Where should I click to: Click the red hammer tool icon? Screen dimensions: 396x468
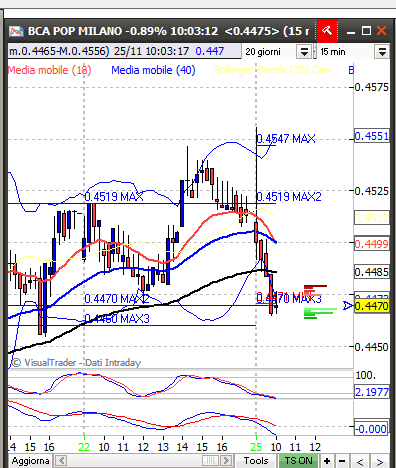click(327, 31)
